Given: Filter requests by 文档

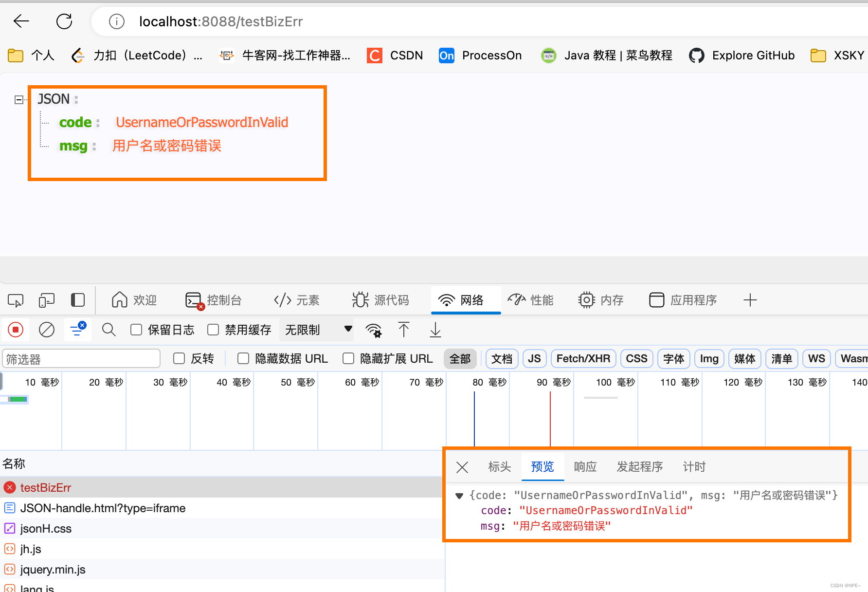Looking at the screenshot, I should [x=502, y=359].
